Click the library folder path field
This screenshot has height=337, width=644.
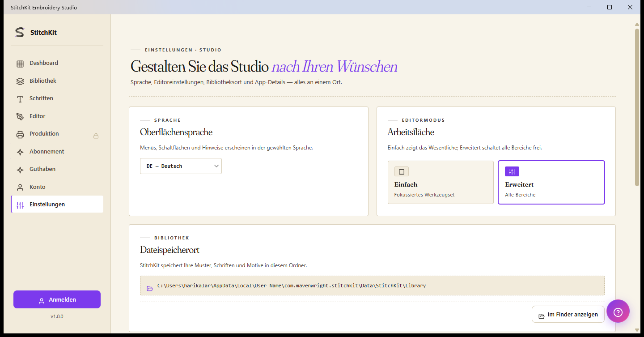coord(372,286)
